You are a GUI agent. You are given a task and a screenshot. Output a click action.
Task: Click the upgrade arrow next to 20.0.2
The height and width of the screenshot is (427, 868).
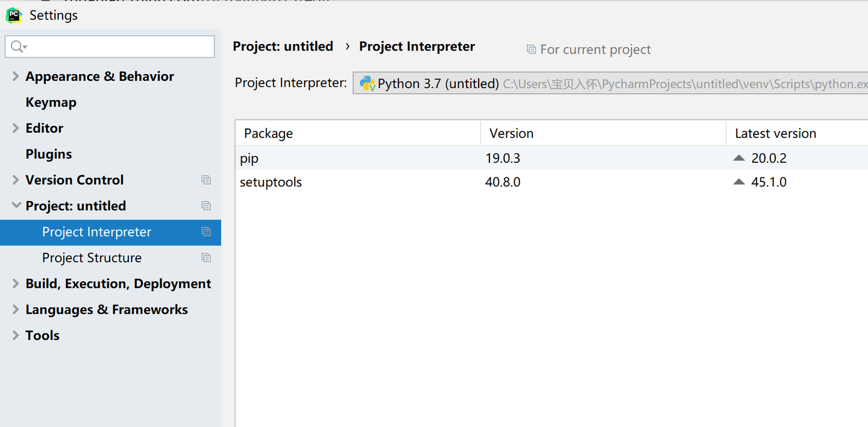739,158
